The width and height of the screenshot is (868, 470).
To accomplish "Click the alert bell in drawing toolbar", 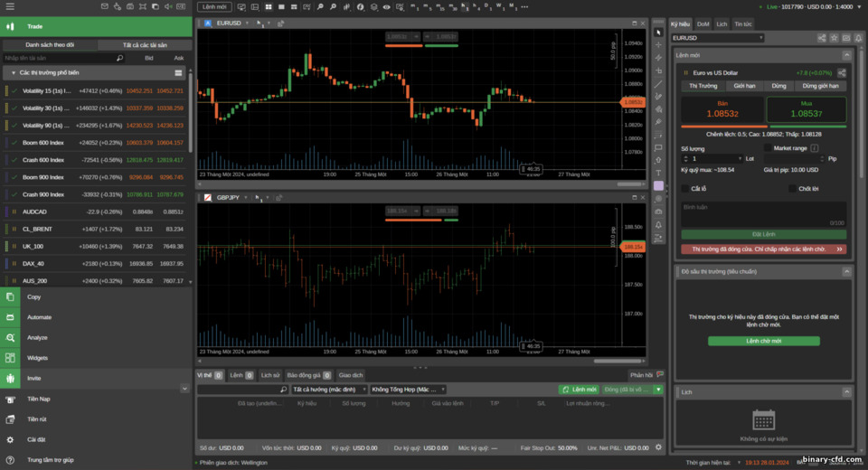I will pos(658,225).
